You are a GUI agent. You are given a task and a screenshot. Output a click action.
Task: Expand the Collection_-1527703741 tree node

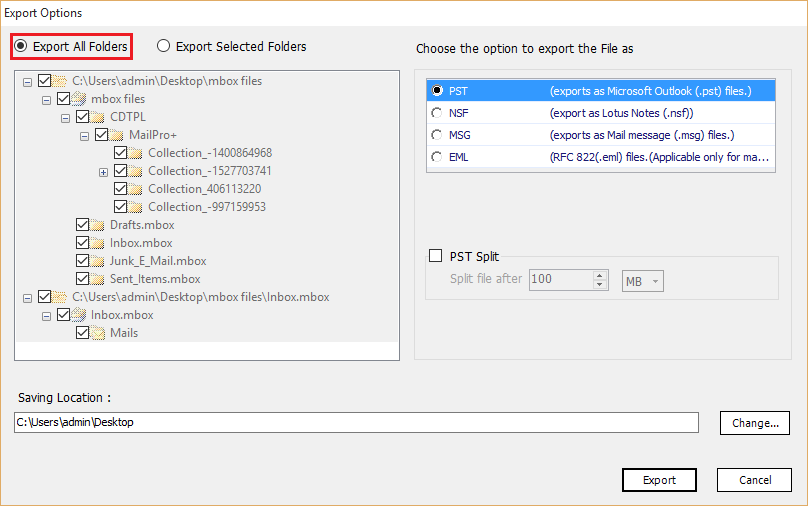(x=103, y=171)
